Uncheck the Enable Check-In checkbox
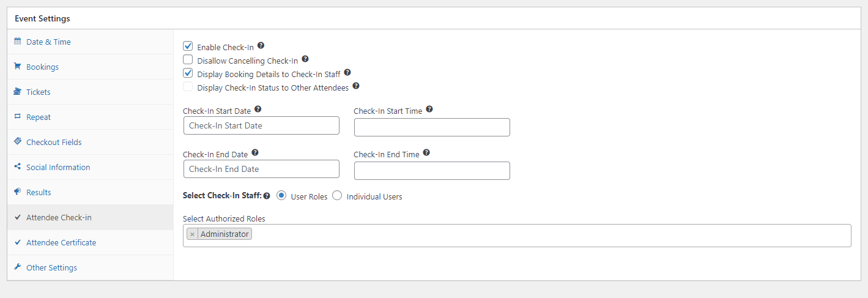868x298 pixels. pyautogui.click(x=188, y=46)
